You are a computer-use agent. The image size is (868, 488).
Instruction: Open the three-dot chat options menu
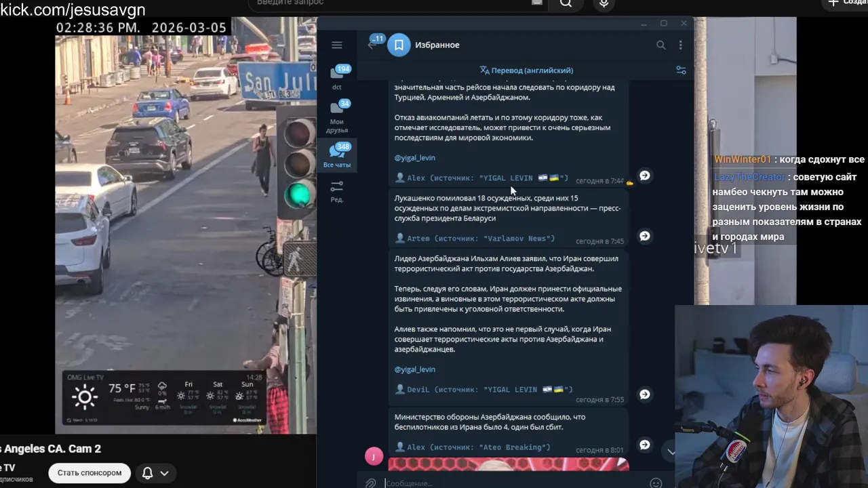pyautogui.click(x=680, y=45)
